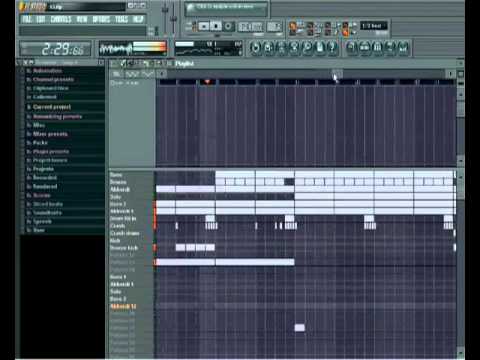Click the View playlist shortcut icon
Screen dimensions: 480x360
tap(352, 48)
